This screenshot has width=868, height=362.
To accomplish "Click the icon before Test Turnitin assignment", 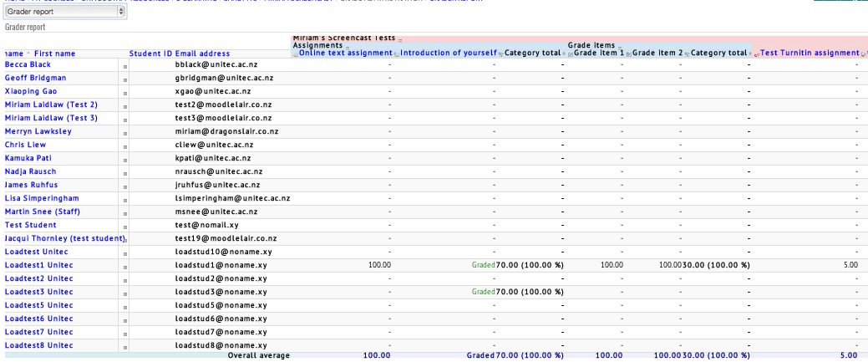I will [x=756, y=54].
